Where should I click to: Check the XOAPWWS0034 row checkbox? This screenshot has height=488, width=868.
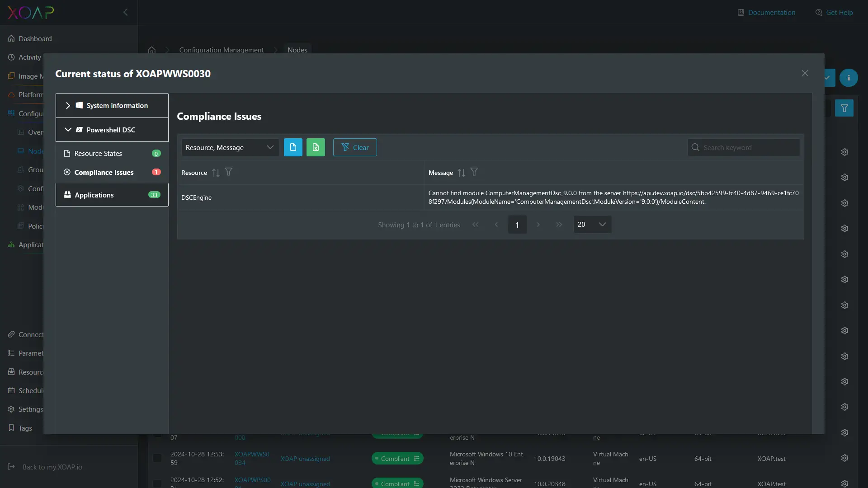157,458
